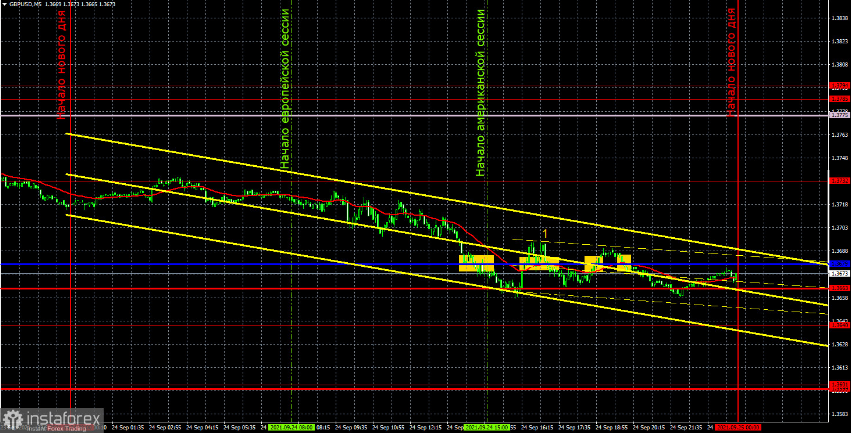Image resolution: width=851 pixels, height=433 pixels.
Task: Click the 'Начало американской сессии' vertical label
Action: point(480,92)
